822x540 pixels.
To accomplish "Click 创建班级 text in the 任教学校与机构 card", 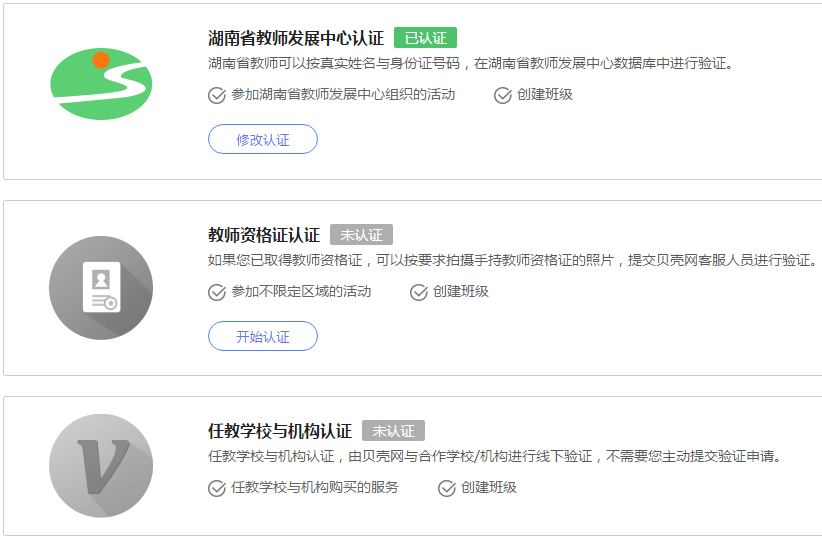I will point(489,488).
